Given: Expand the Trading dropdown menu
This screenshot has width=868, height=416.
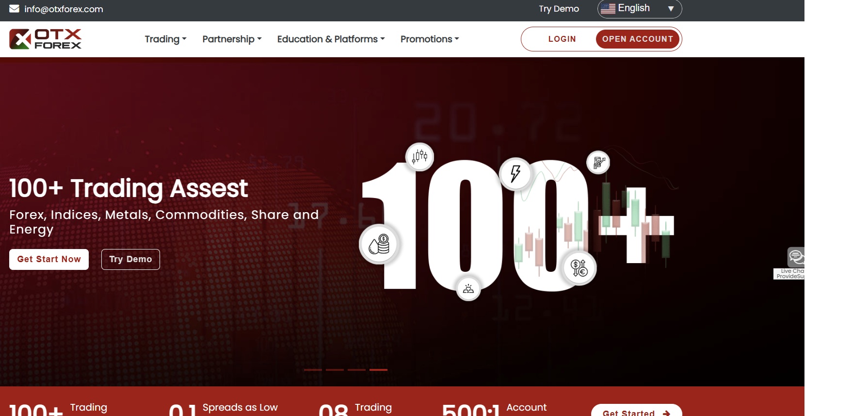Looking at the screenshot, I should tap(165, 39).
